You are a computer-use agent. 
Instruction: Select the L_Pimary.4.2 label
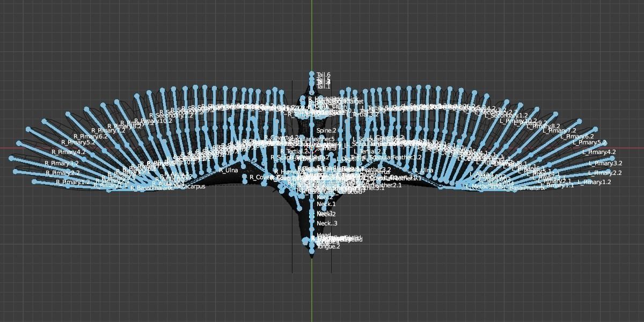(599, 152)
